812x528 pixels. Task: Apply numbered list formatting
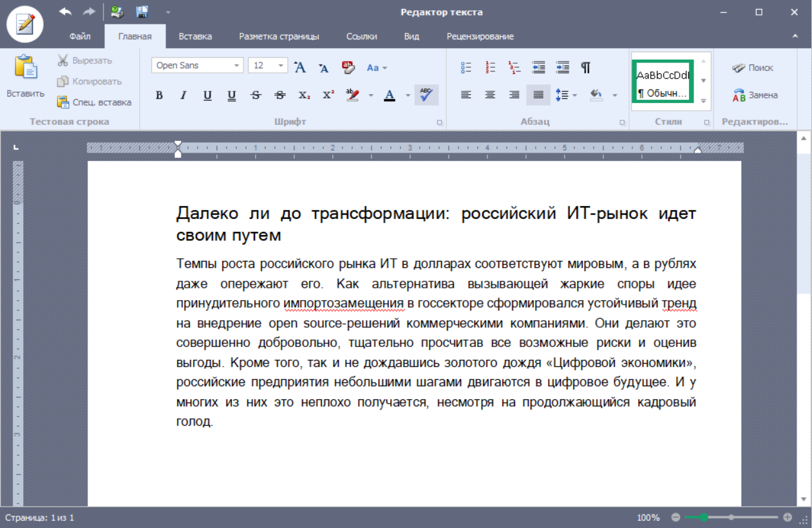tap(490, 68)
